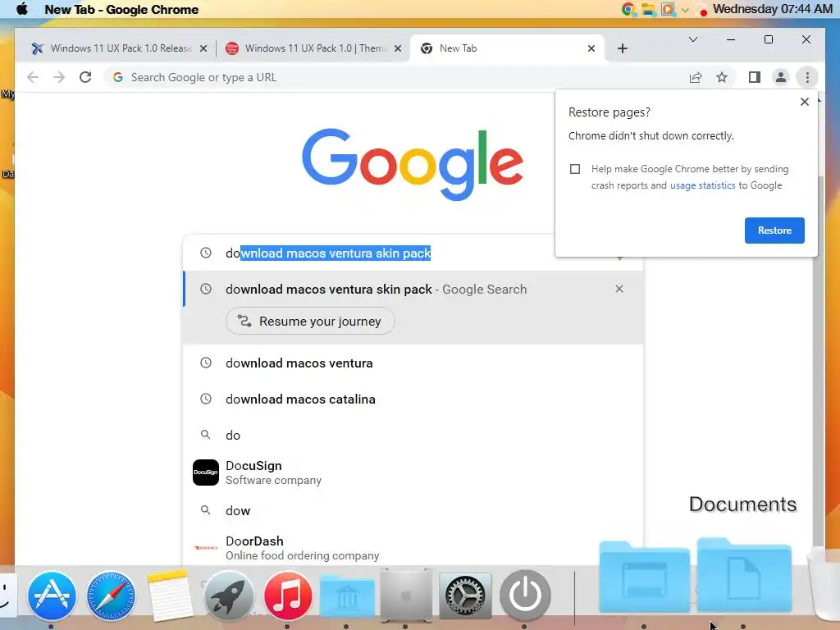This screenshot has height=630, width=840.
Task: Launch App Store from the dock
Action: [52, 596]
